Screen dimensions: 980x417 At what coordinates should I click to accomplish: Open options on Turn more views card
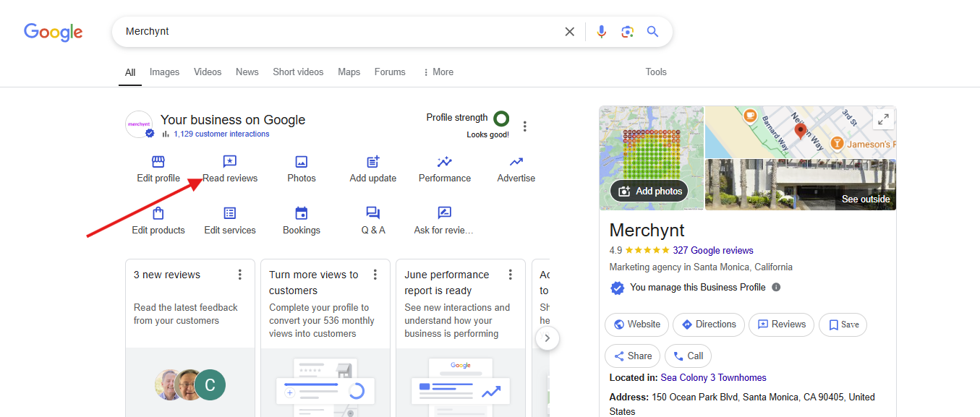375,275
